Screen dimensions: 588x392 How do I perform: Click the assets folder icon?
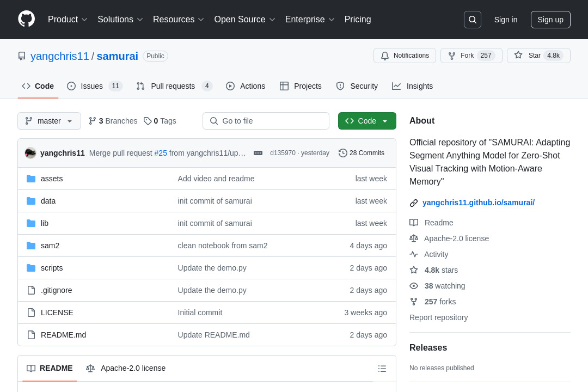click(31, 179)
